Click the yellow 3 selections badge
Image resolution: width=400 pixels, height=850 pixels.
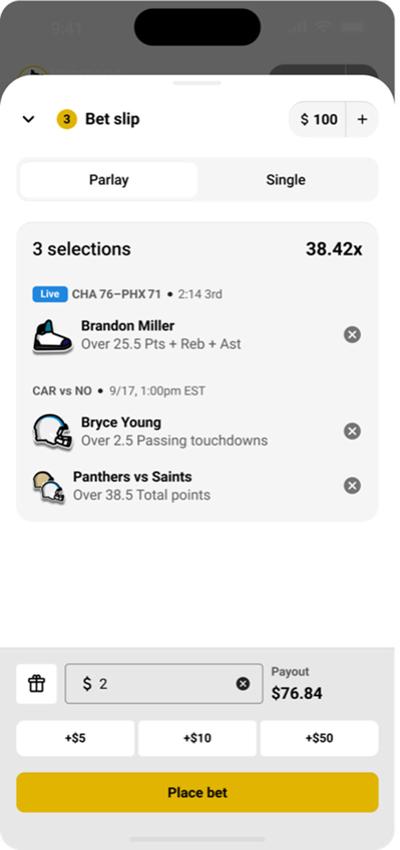[x=66, y=119]
